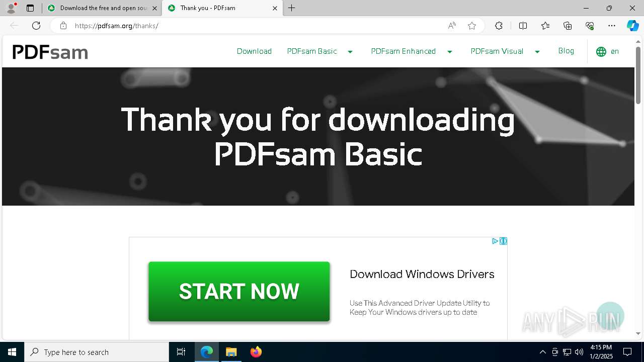This screenshot has width=644, height=362.
Task: Start Read aloud for this page
Action: coord(452,26)
